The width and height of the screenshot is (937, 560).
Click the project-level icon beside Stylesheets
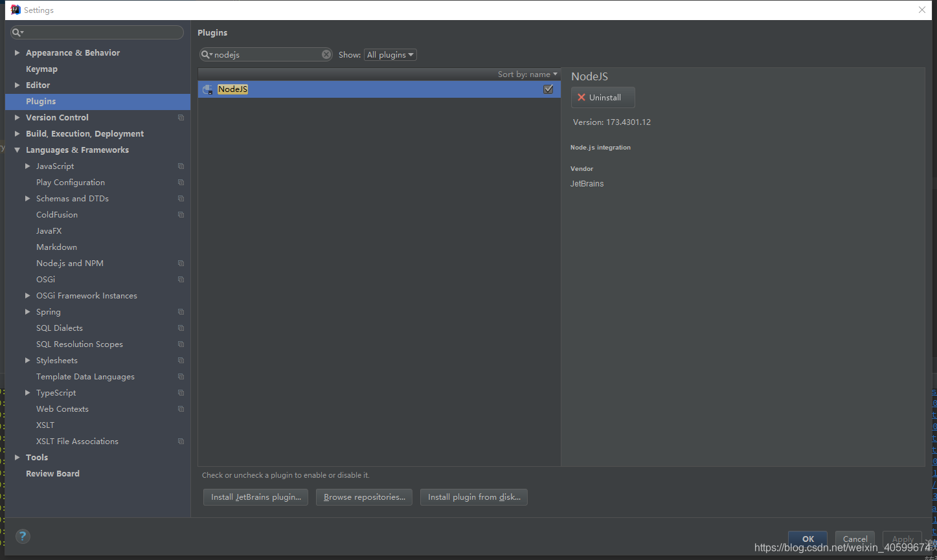[181, 361]
